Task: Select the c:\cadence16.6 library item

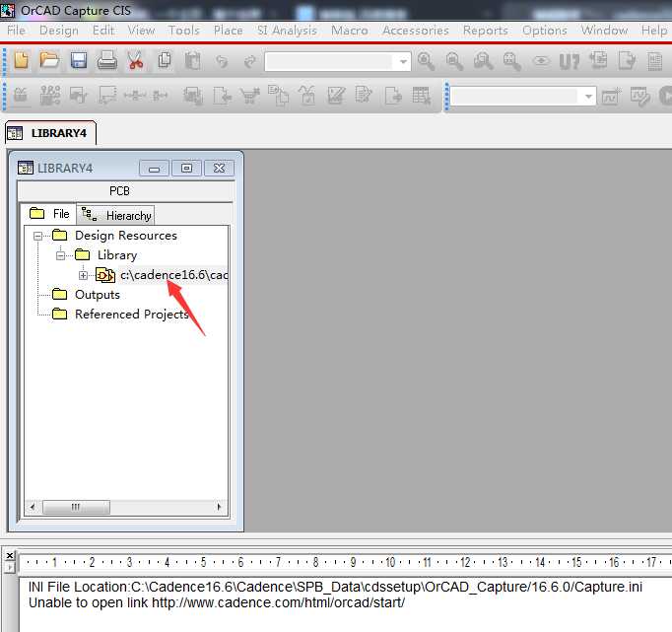Action: pos(173,275)
